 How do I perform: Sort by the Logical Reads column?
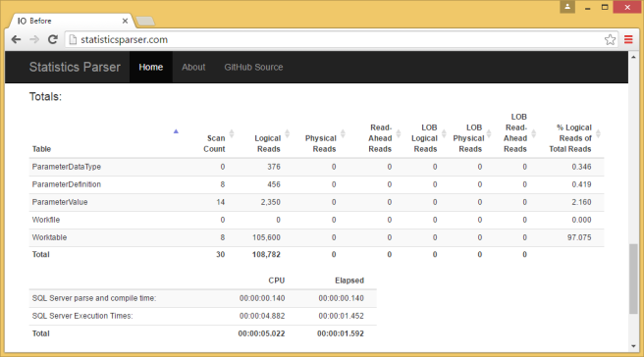[269, 143]
